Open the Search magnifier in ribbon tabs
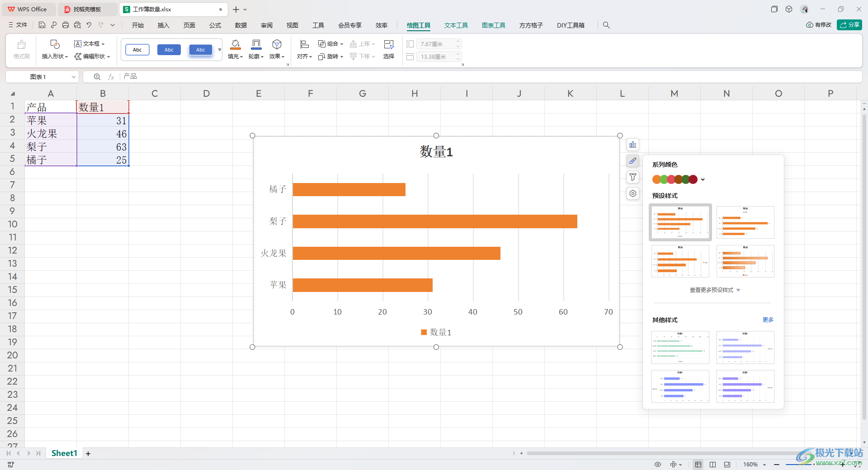Viewport: 868px width, 470px height. 606,25
